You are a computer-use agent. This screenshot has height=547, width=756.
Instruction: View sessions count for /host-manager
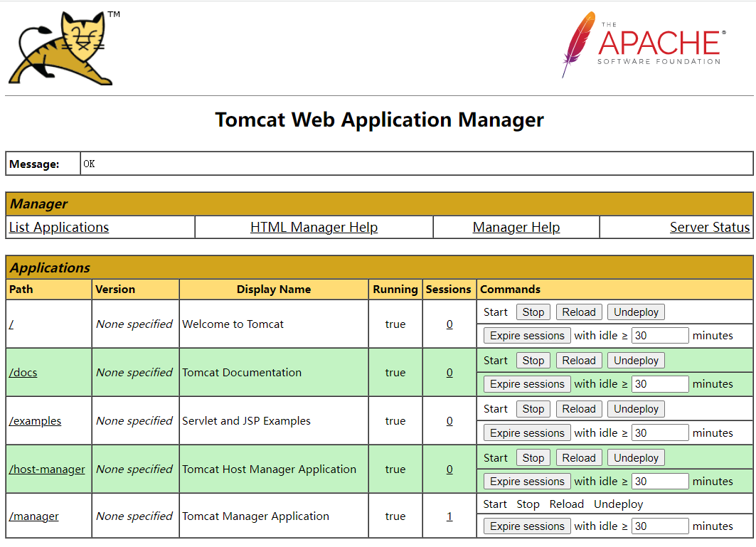(x=449, y=469)
